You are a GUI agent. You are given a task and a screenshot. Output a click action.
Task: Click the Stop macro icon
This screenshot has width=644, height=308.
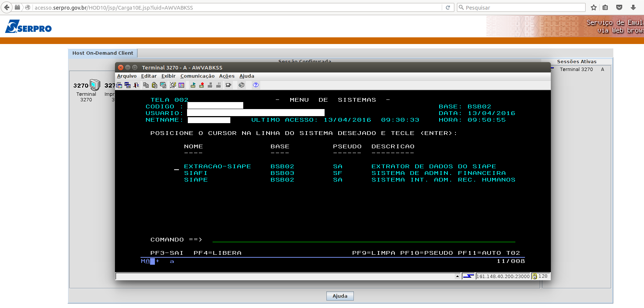pyautogui.click(x=210, y=85)
